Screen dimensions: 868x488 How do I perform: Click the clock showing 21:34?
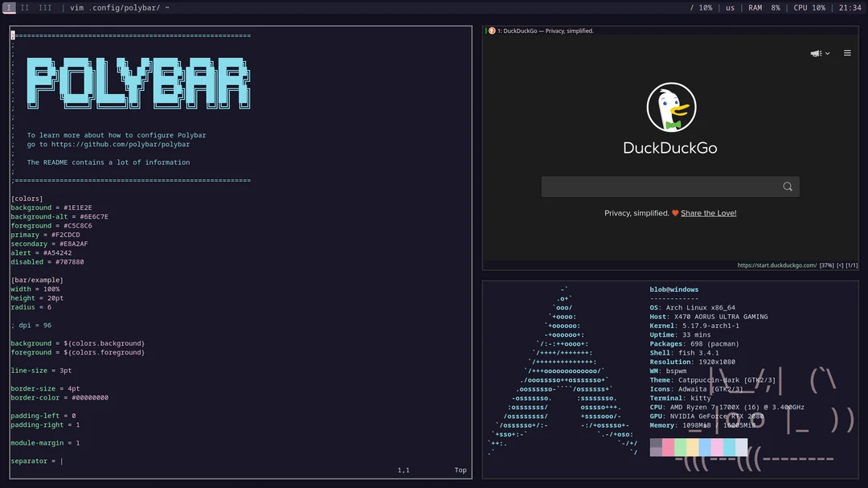[x=849, y=7]
